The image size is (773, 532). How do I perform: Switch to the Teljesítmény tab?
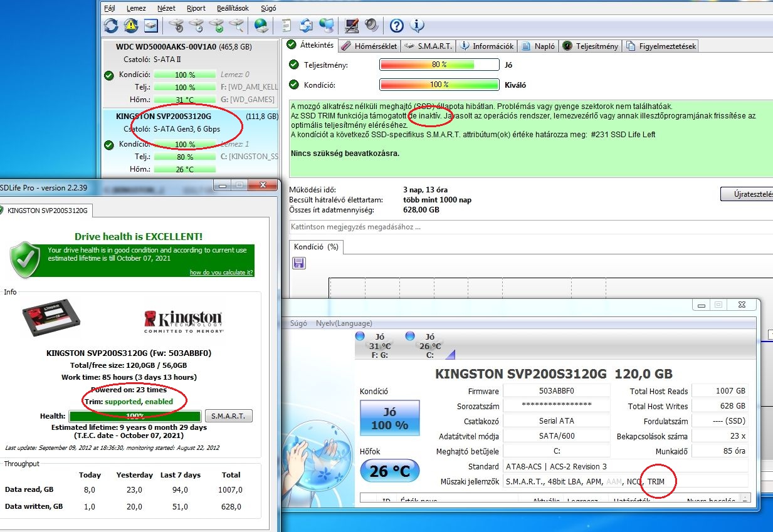click(x=590, y=46)
